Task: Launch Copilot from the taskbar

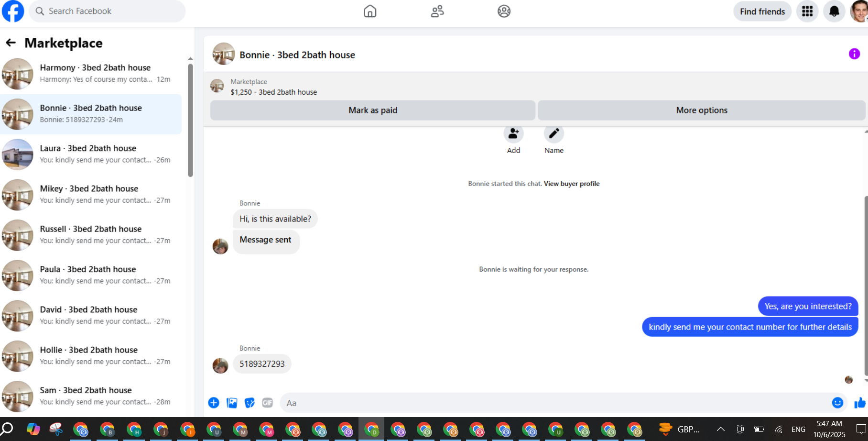Action: 33,429
